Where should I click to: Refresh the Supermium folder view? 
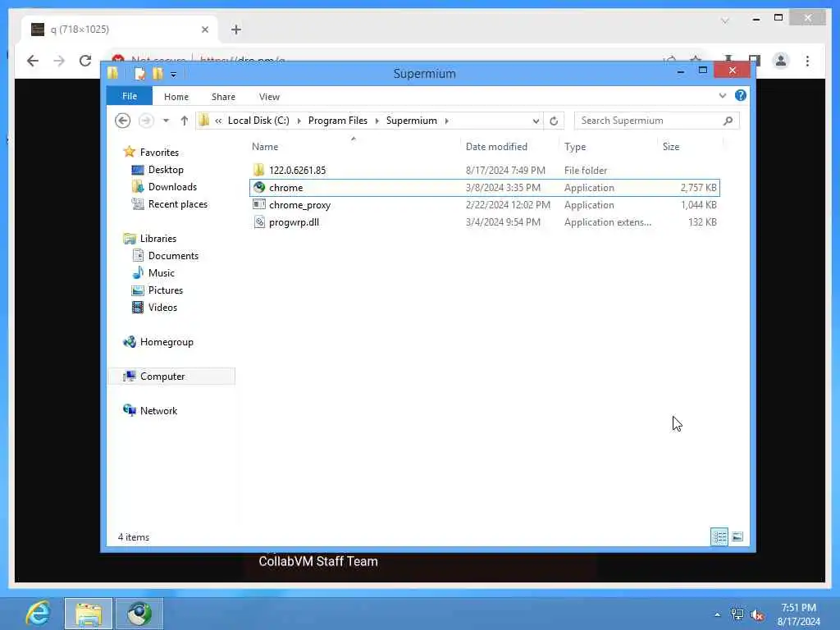[554, 121]
